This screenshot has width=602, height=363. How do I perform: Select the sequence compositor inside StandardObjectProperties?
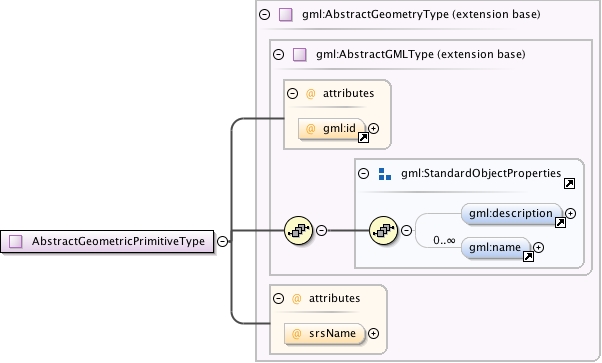(x=383, y=230)
